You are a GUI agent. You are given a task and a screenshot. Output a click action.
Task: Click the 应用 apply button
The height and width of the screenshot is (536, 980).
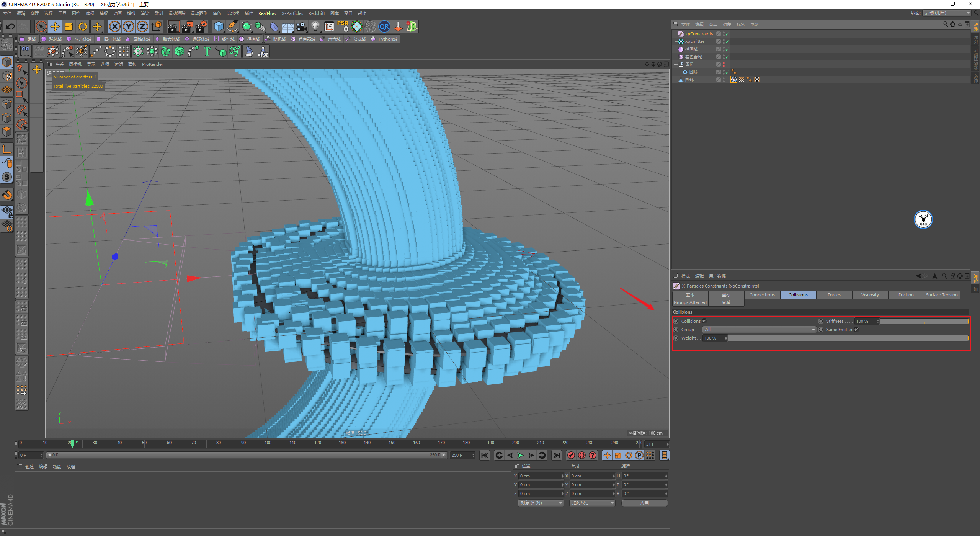(645, 503)
